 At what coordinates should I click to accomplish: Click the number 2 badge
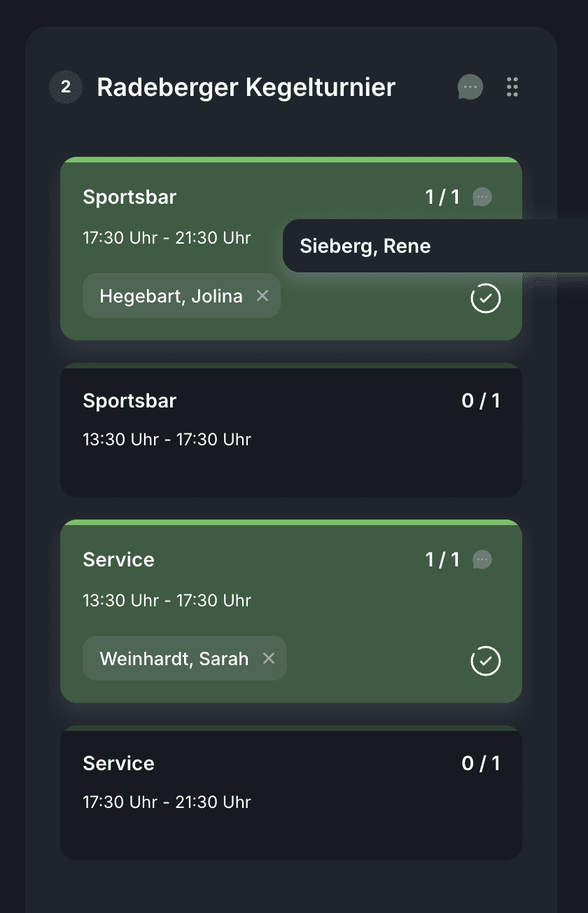66,88
